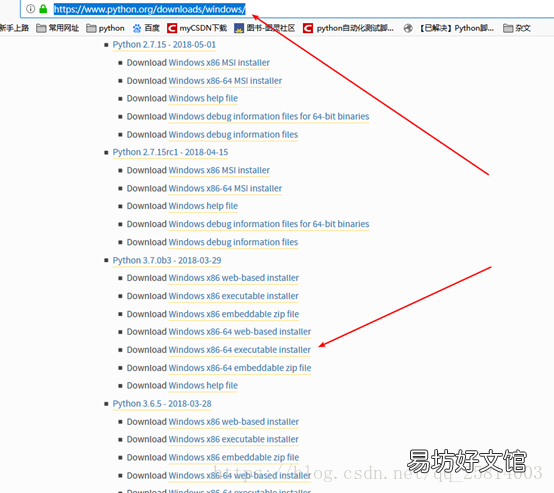This screenshot has height=493, width=554.
Task: Download Windows help file for Python 2.7.15rc1
Action: (x=203, y=206)
